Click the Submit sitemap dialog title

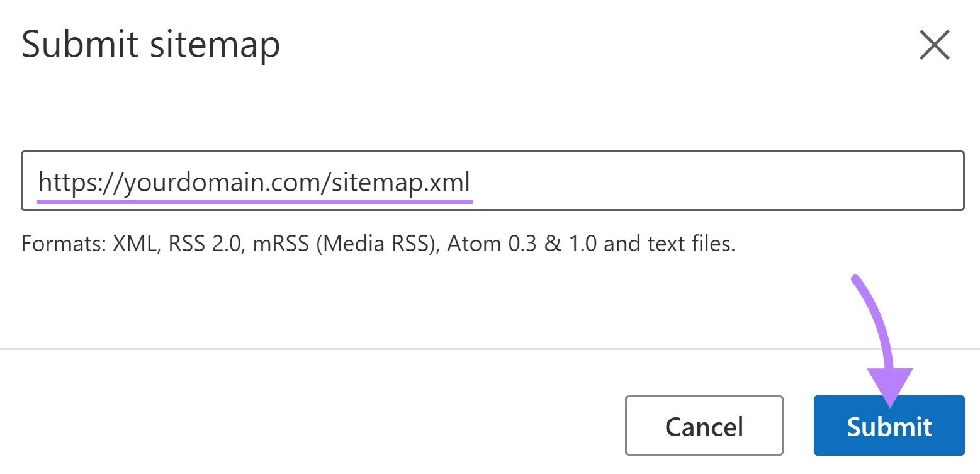(x=150, y=43)
